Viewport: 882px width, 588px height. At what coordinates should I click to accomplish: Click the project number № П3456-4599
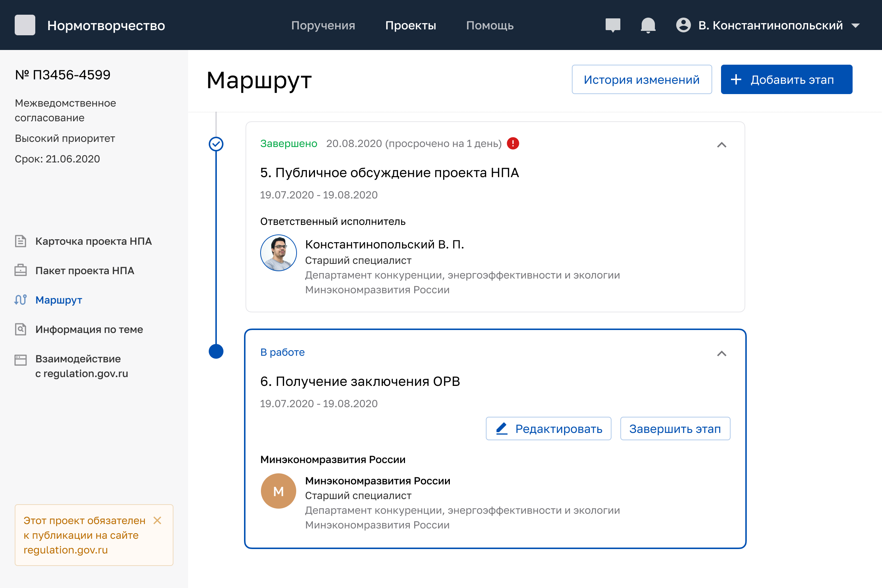(62, 75)
